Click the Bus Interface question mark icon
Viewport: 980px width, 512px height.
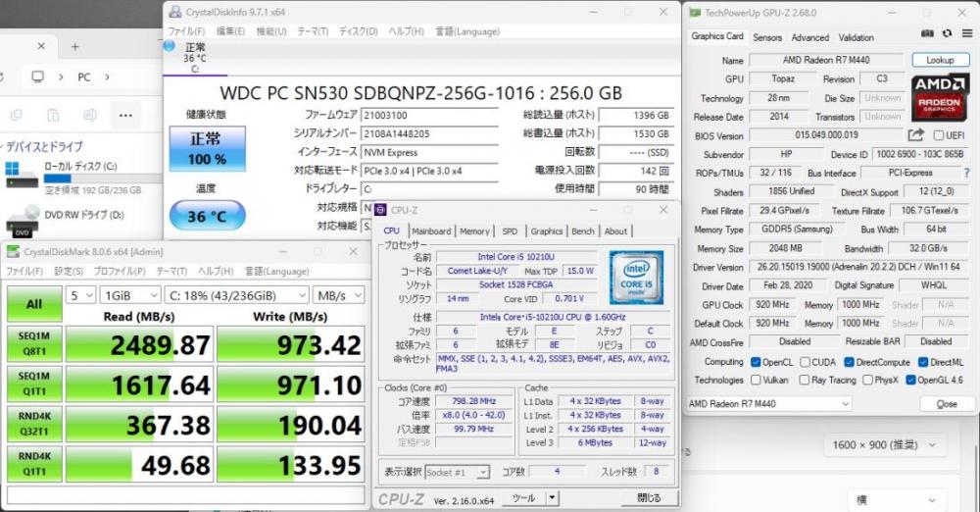point(967,173)
